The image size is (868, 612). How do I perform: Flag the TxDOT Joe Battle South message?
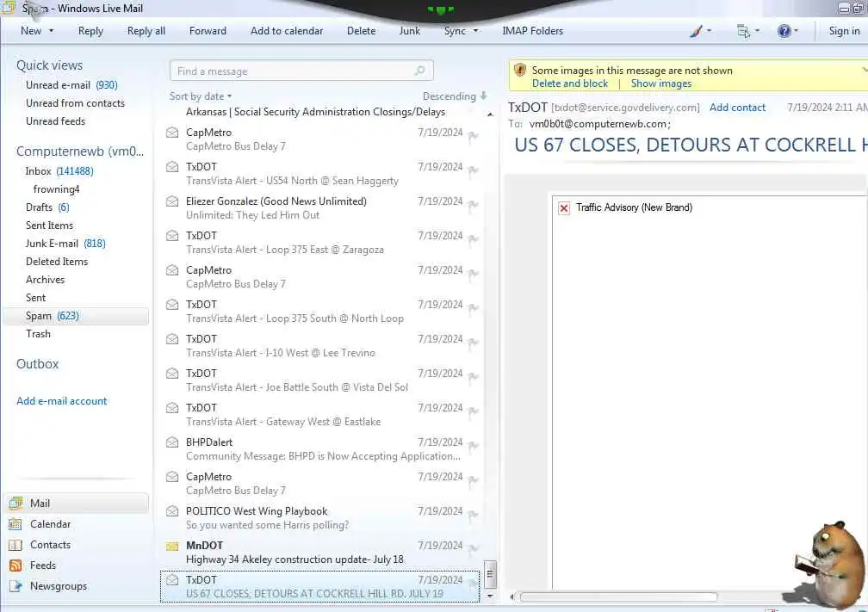coord(473,377)
